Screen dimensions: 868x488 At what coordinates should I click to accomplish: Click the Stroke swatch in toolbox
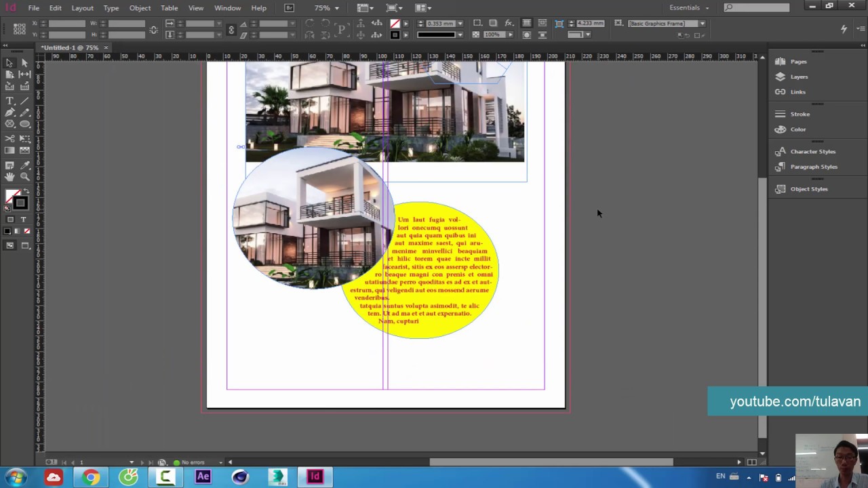click(x=20, y=203)
